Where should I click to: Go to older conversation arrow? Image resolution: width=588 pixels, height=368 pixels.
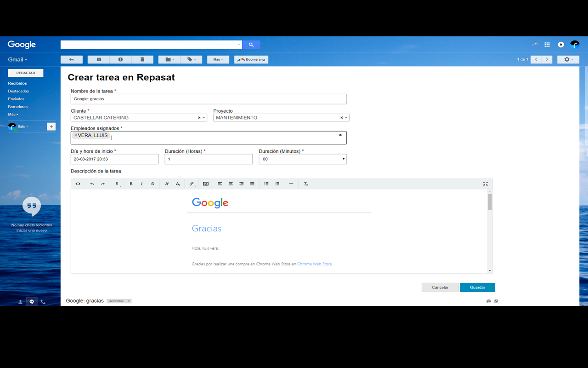(547, 59)
